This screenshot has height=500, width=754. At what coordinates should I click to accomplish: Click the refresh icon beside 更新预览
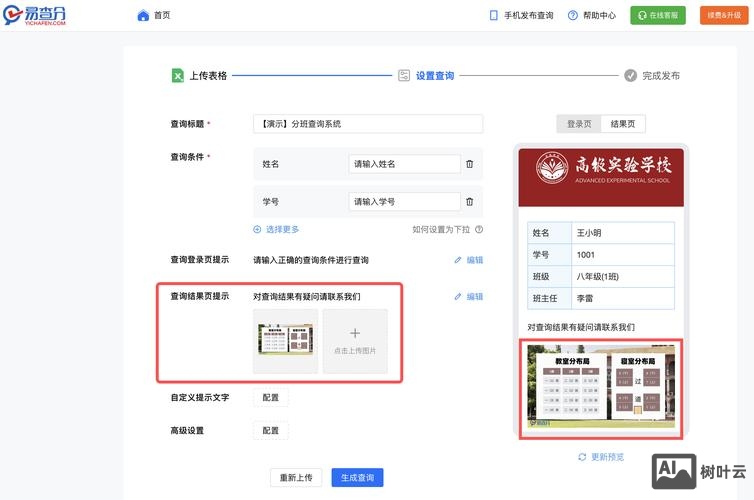[x=582, y=457]
